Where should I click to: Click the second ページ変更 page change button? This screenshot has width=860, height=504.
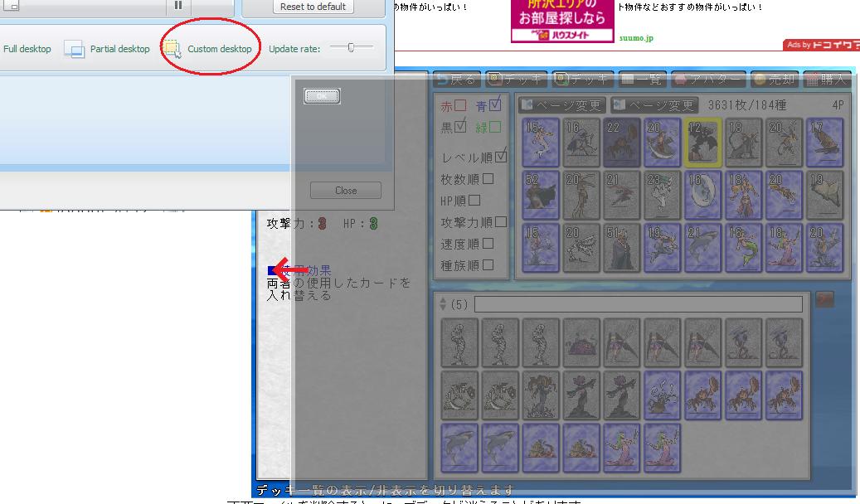(x=654, y=105)
